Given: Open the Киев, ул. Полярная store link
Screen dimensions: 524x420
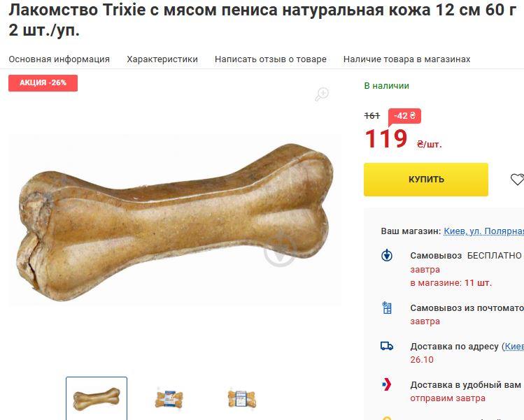Looking at the screenshot, I should click(483, 231).
